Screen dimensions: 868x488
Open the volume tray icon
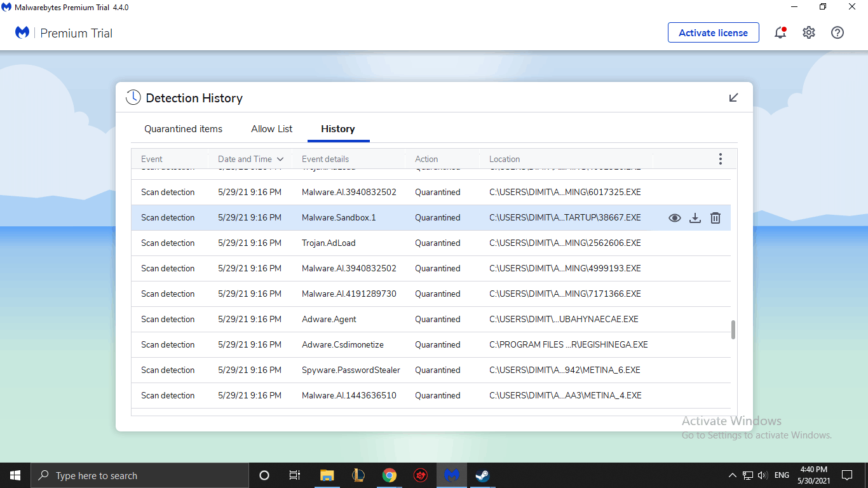[x=763, y=475]
